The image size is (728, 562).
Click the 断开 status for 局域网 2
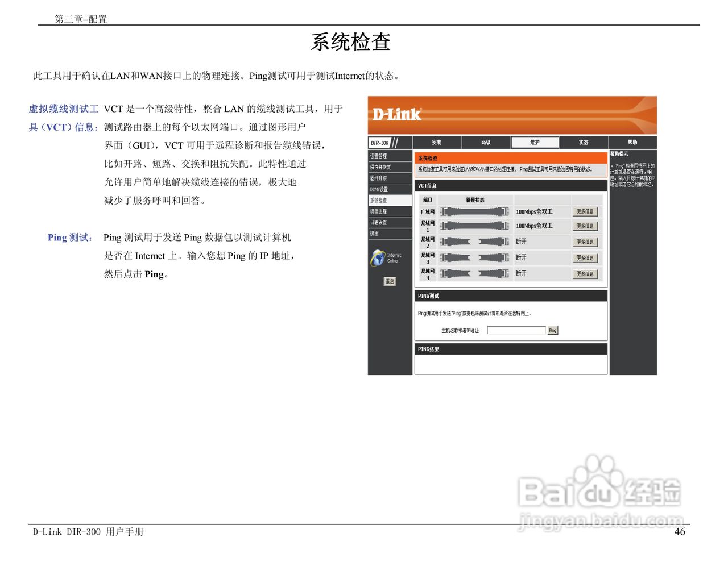(x=521, y=242)
